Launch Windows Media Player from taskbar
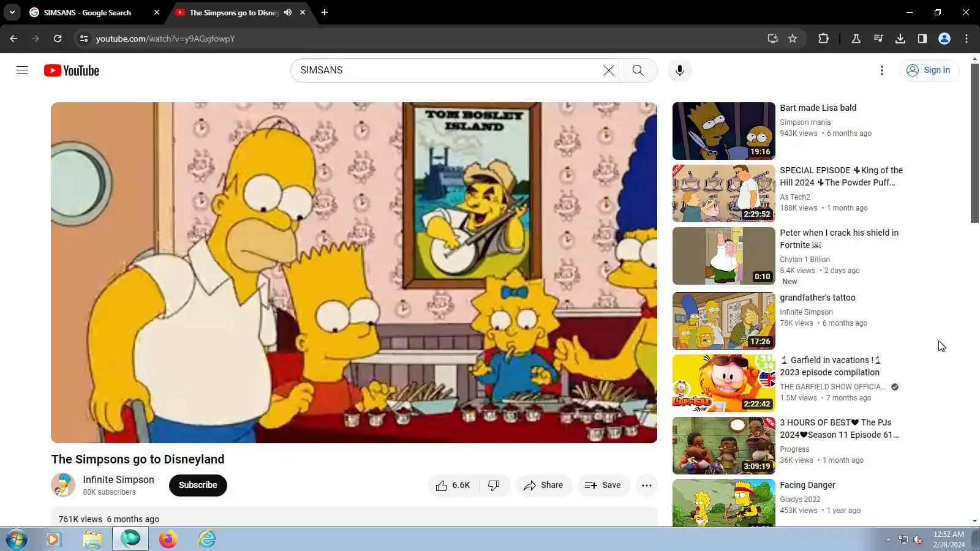The image size is (980, 551). click(53, 539)
